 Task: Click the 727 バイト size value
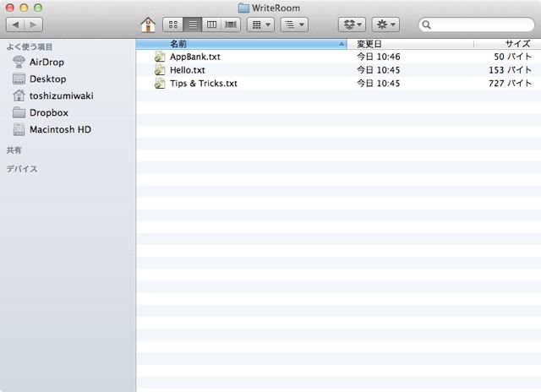coord(511,84)
